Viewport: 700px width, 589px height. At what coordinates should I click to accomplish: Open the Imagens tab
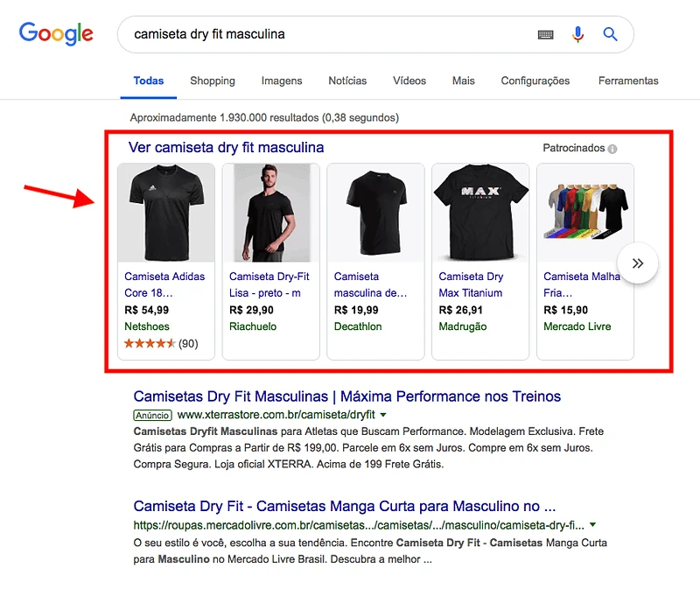click(x=282, y=81)
